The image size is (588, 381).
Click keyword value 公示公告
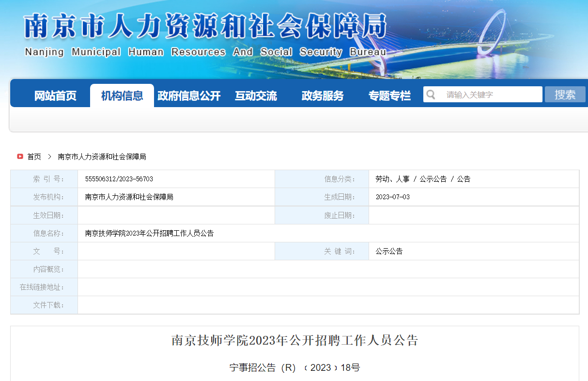coord(389,251)
